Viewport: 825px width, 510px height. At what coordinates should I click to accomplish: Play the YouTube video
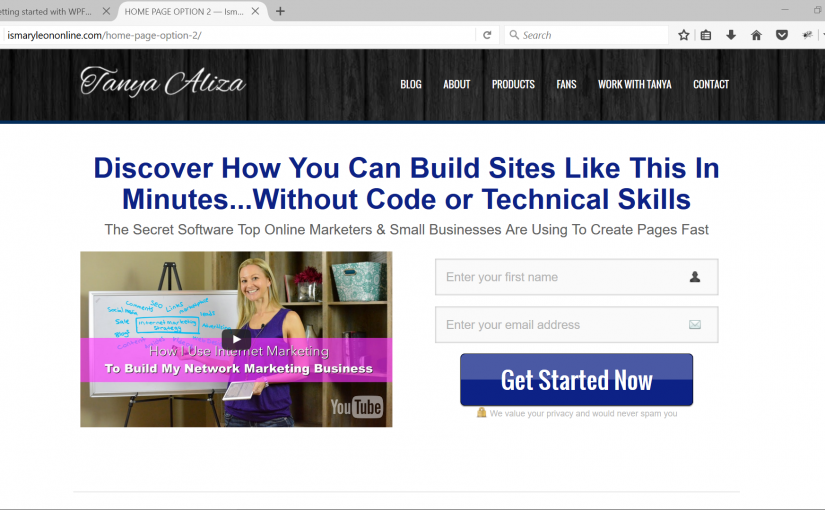[x=236, y=339]
